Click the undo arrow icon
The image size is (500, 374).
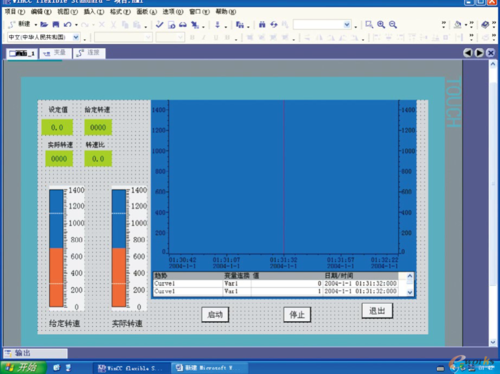[68, 25]
